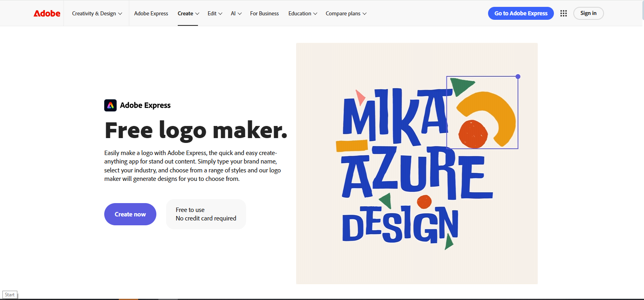The height and width of the screenshot is (300, 644).
Task: Click the Adobe logo
Action: click(x=47, y=13)
